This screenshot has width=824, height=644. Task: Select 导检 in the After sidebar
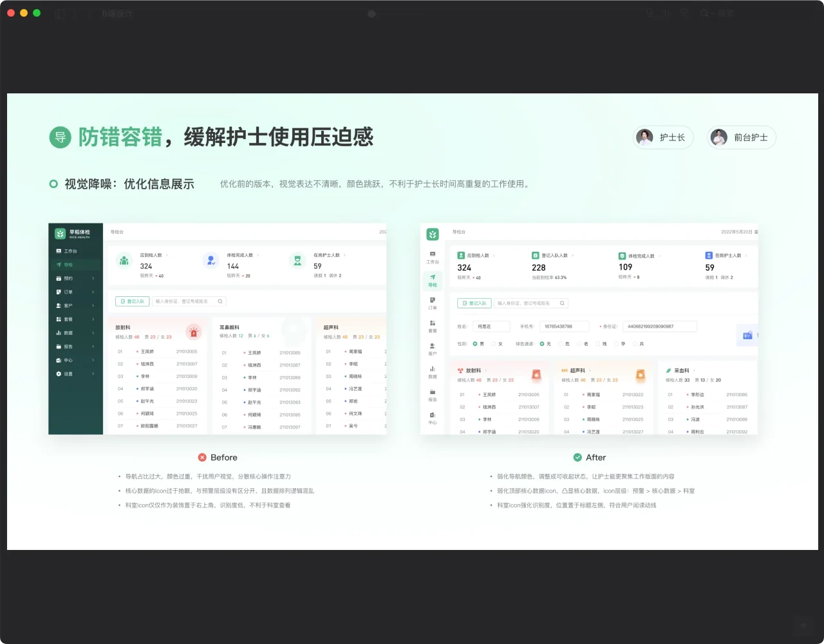point(433,280)
